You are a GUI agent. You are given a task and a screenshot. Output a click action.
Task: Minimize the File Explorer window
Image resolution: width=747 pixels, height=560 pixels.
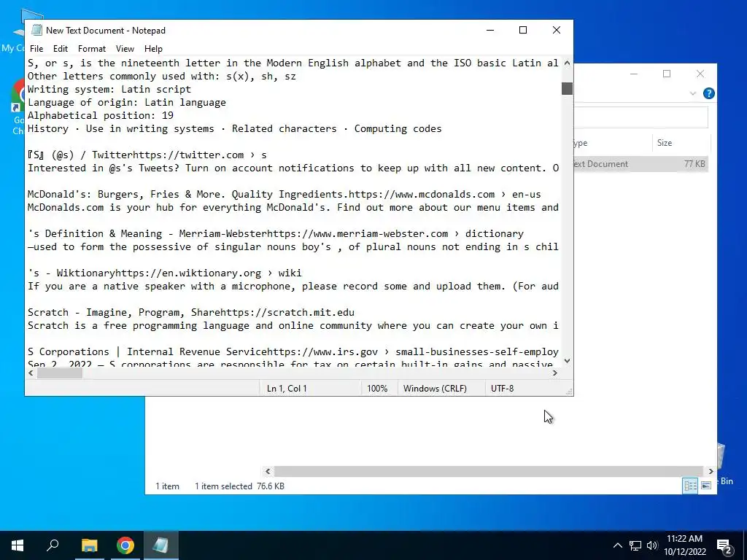(x=634, y=74)
